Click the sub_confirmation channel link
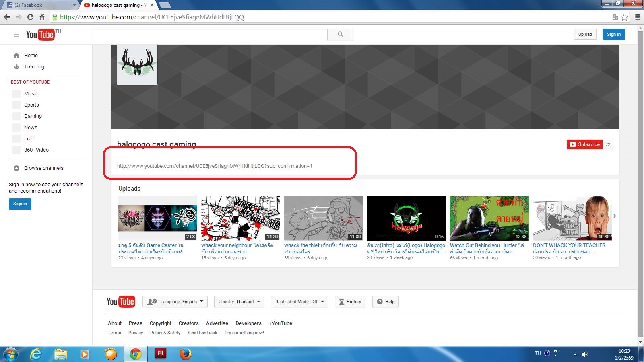Image resolution: width=644 pixels, height=362 pixels. [215, 166]
